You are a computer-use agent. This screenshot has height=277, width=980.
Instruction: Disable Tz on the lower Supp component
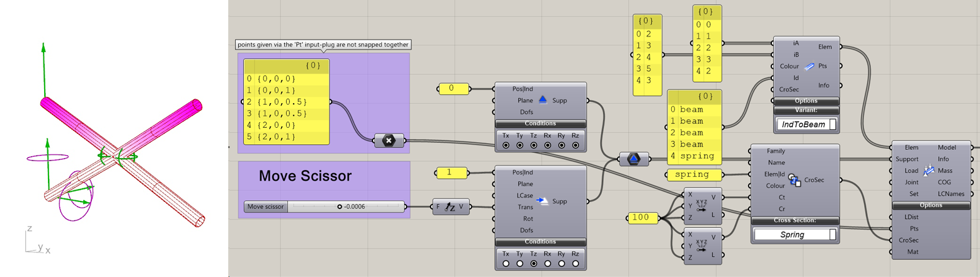(x=534, y=264)
